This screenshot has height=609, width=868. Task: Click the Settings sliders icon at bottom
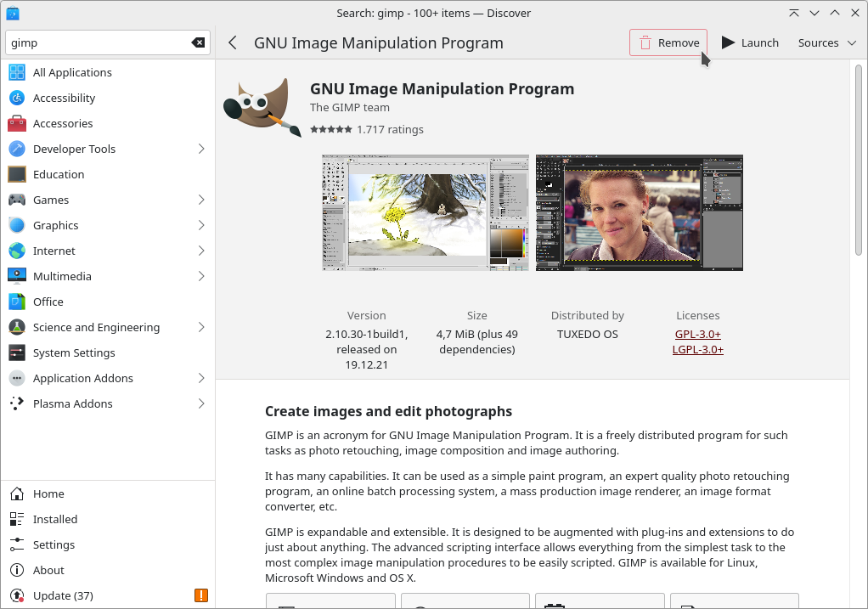tap(17, 544)
